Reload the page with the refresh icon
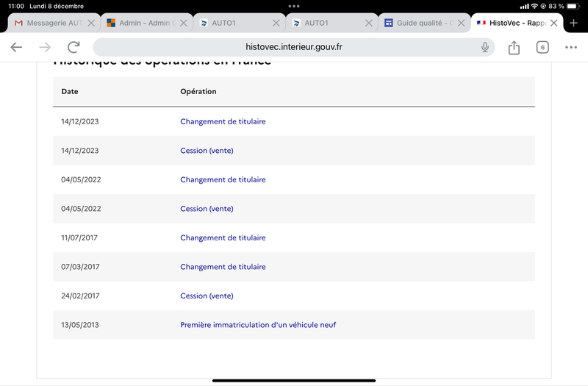This screenshot has height=386, width=588. (73, 47)
